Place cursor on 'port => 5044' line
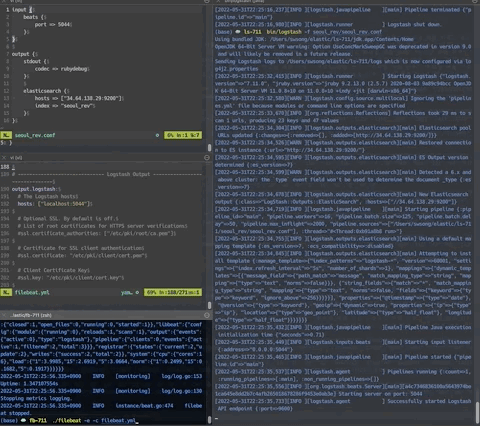480x426 pixels. pyautogui.click(x=53, y=24)
